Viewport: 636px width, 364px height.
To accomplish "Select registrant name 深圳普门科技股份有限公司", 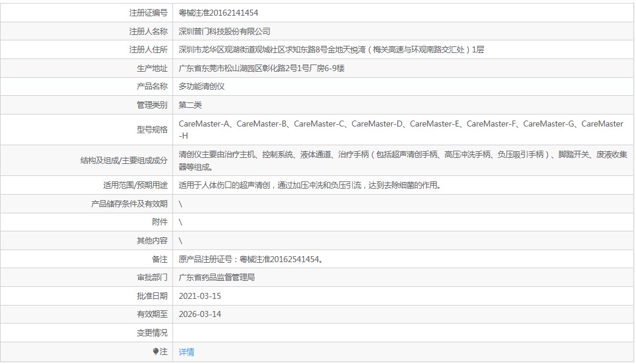I will tap(224, 31).
